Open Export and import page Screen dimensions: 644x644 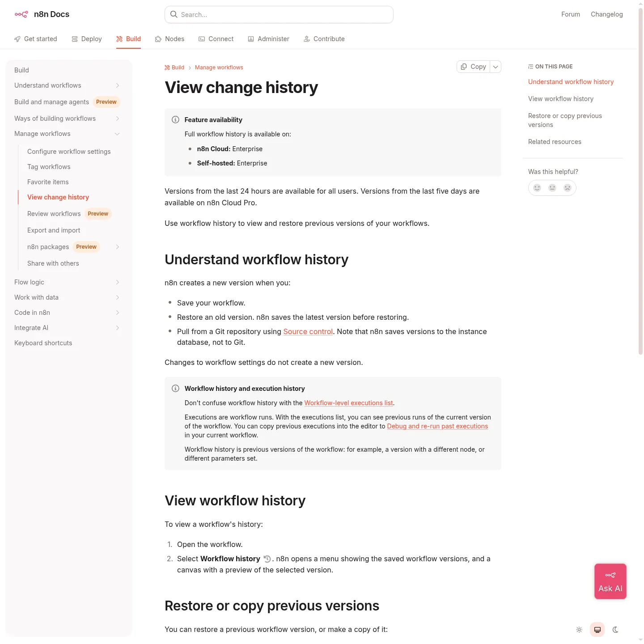pyautogui.click(x=54, y=230)
